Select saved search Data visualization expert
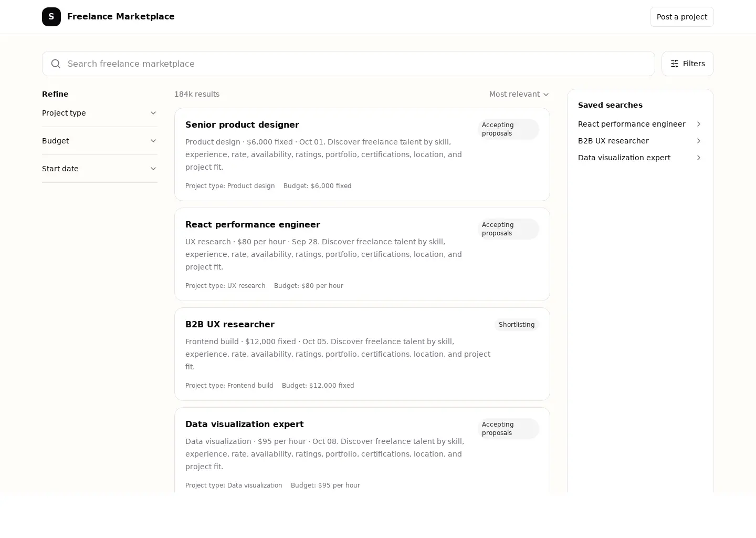Screen dimensions: 756x538 tap(640, 158)
